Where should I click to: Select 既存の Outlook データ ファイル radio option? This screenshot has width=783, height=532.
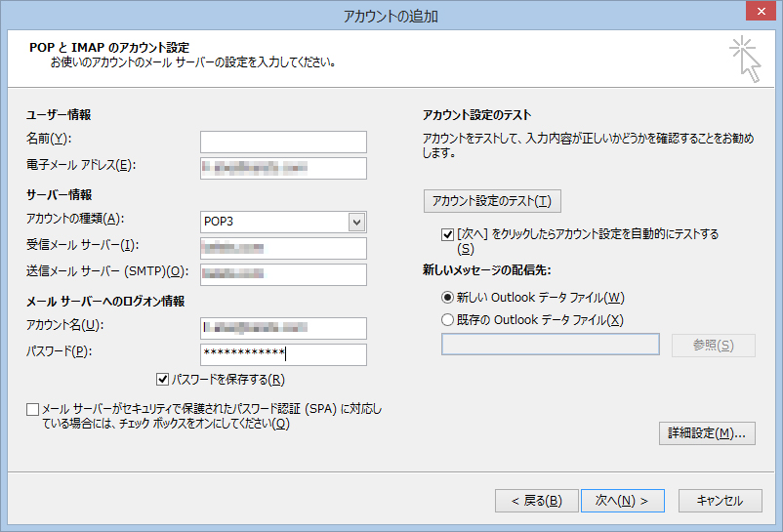(448, 319)
